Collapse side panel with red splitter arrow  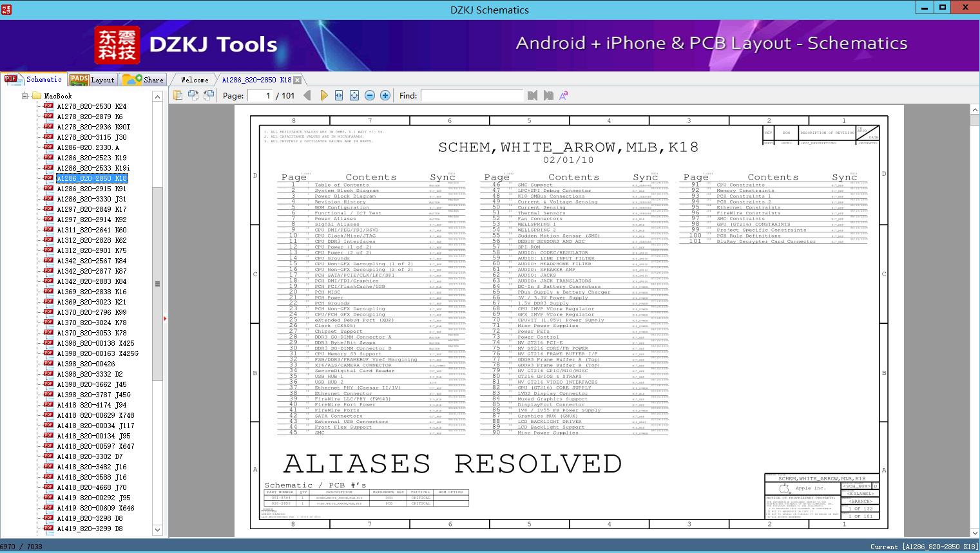click(x=165, y=318)
